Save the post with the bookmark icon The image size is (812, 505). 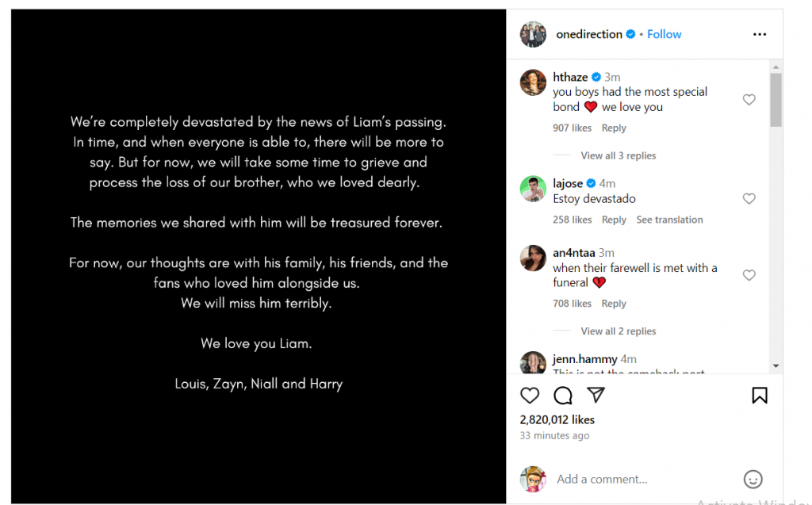coord(759,395)
